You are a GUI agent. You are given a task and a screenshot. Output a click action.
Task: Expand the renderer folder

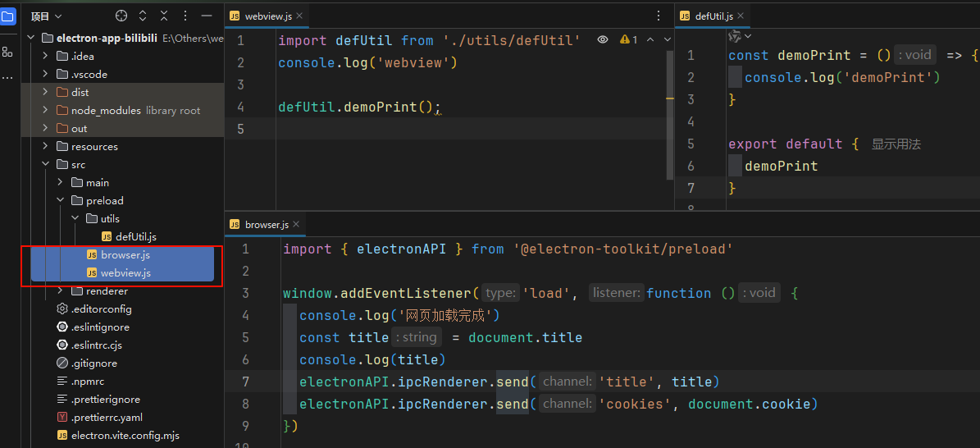coord(60,291)
